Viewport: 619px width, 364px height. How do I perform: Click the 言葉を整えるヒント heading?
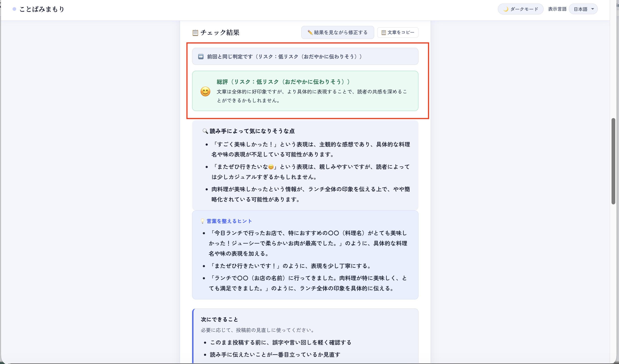point(229,221)
